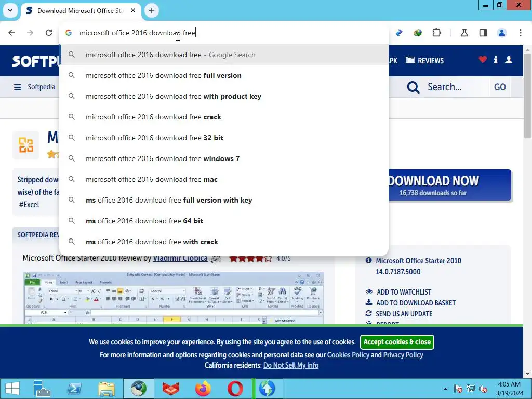
Task: Choose the suggestion ending in 'free crack'
Action: click(x=224, y=117)
